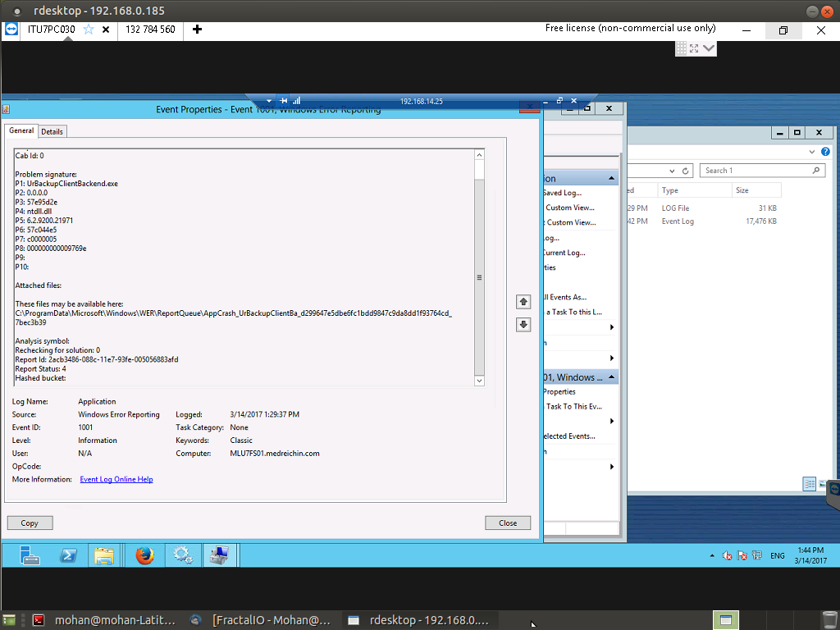Open Server Manager from the taskbar
The image size is (840, 630).
(30, 555)
